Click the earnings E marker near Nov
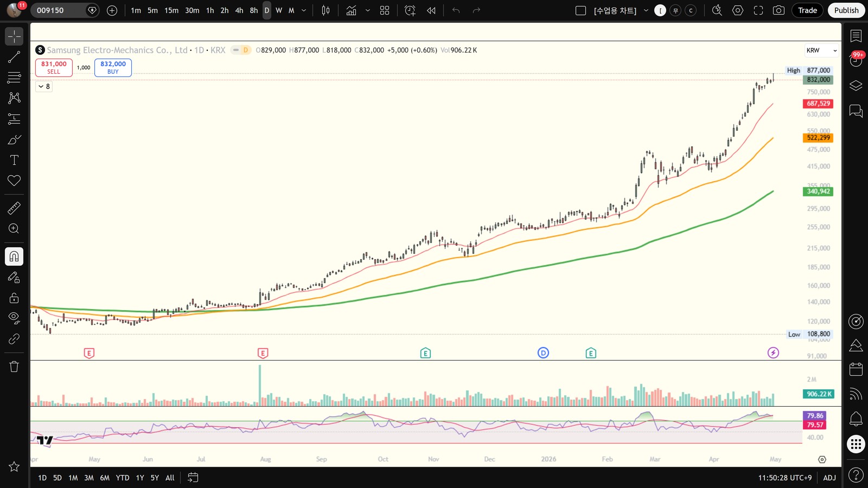 [425, 353]
